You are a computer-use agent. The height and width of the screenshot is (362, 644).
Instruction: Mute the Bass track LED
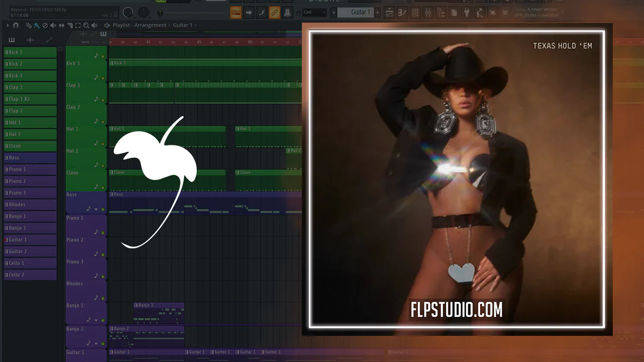click(x=103, y=209)
